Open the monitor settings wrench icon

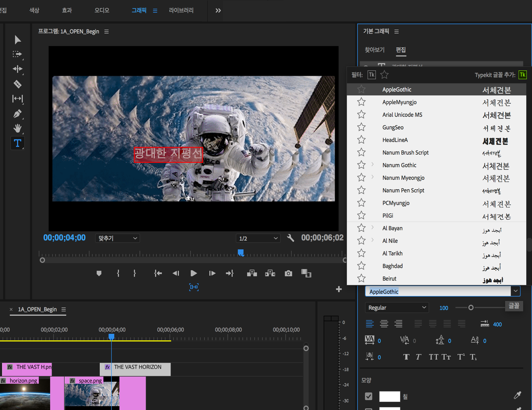point(290,238)
